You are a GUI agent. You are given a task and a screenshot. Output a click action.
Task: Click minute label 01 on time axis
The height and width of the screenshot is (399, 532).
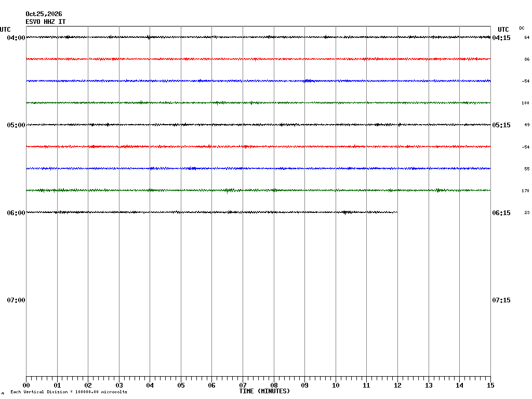point(57,385)
